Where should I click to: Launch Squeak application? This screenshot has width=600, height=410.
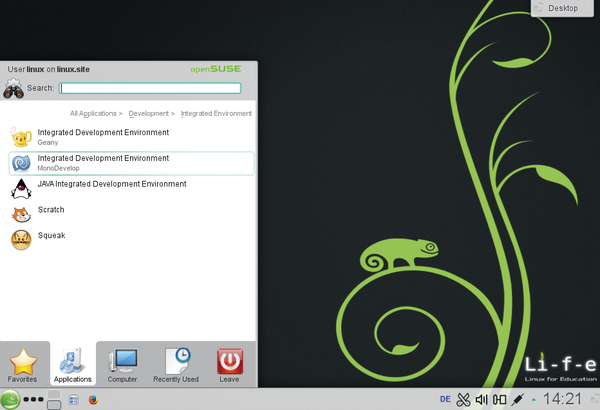click(x=131, y=240)
